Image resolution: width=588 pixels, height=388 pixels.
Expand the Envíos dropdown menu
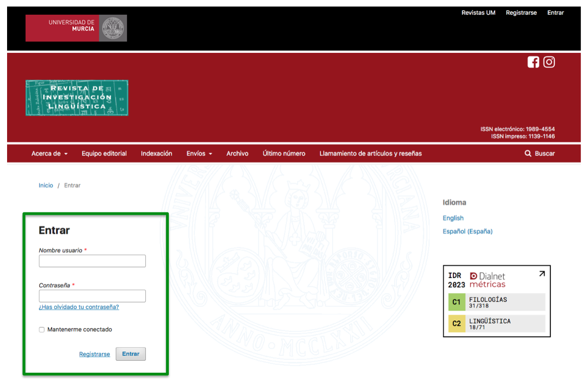coord(199,154)
